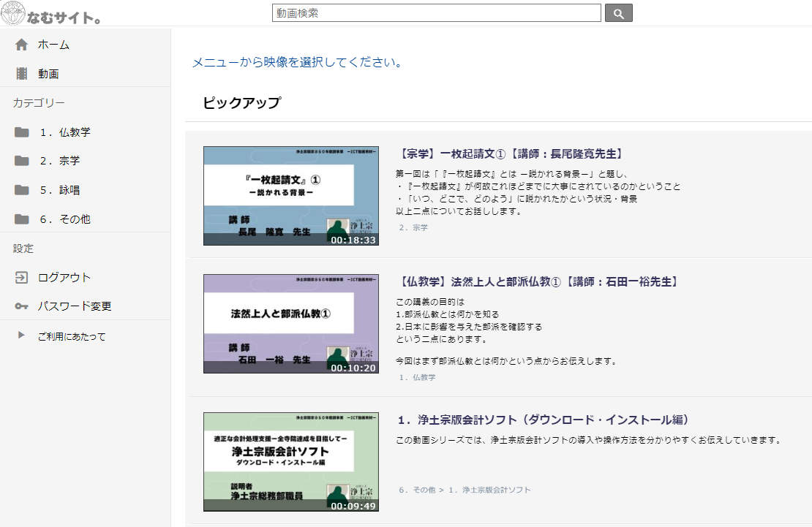Viewport: 812px width, 527px height.
Task: Click the 法然上人と部派仏教① video thumbnail
Action: pos(290,324)
